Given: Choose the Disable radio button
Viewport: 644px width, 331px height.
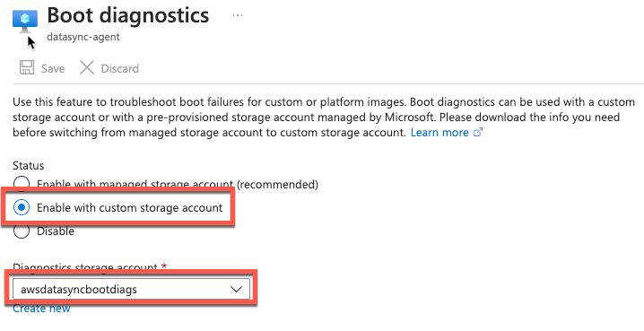Looking at the screenshot, I should pos(22,231).
